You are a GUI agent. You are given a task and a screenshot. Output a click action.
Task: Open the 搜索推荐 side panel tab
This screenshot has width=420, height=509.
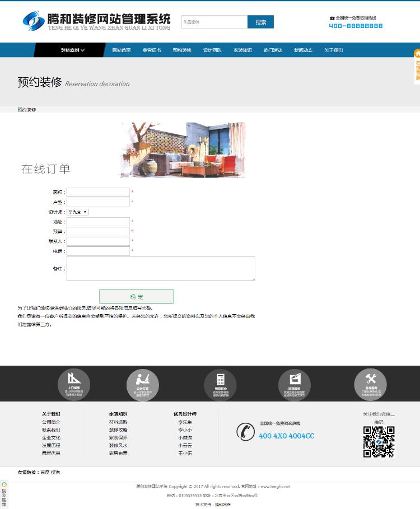4,495
